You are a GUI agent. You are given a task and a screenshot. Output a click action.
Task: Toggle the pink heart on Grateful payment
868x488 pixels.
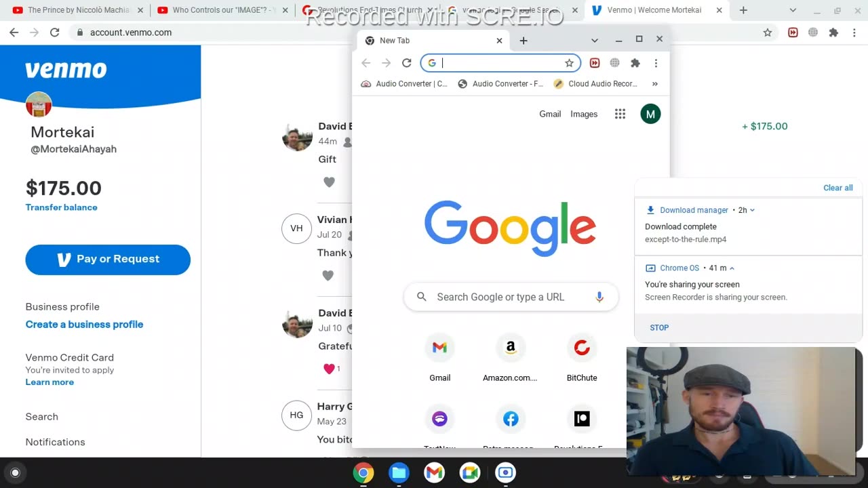[329, 369]
